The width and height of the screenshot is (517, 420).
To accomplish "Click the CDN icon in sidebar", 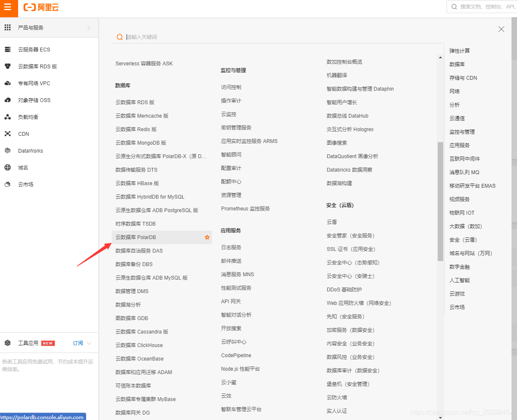I will point(8,134).
